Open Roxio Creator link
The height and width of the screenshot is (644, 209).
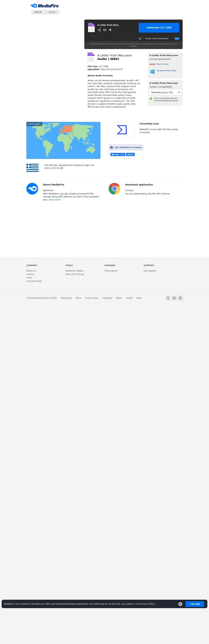point(163,64)
